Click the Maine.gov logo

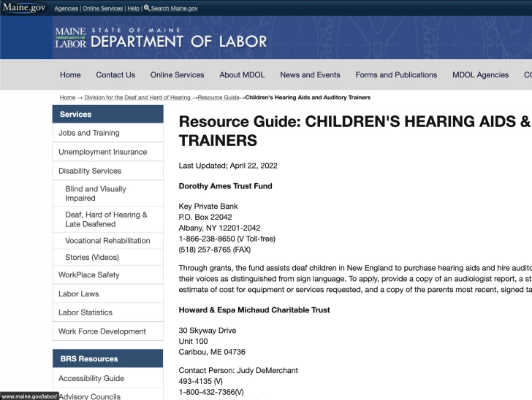pyautogui.click(x=23, y=8)
